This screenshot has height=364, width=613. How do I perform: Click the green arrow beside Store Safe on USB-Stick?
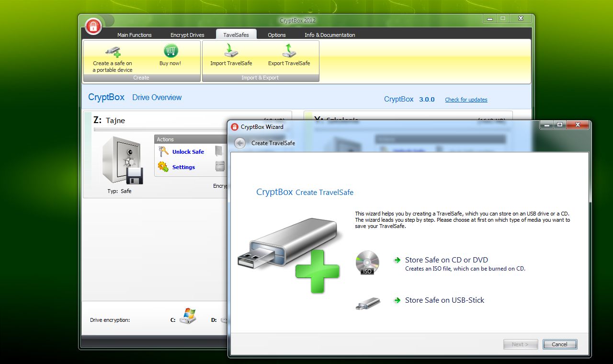[397, 300]
